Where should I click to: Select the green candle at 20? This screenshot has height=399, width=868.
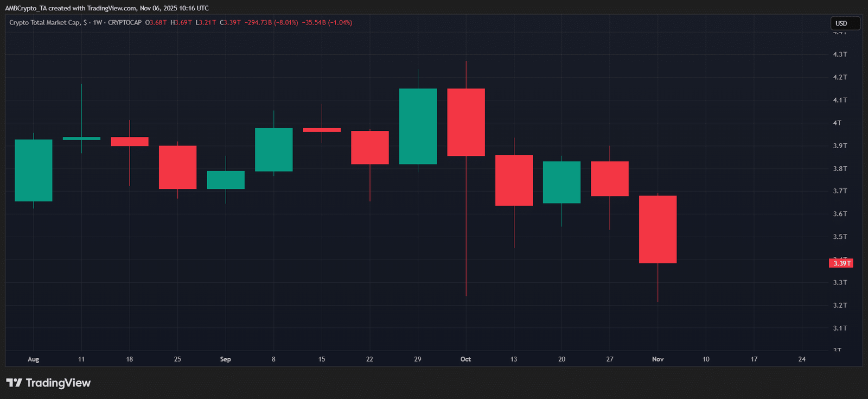click(x=561, y=182)
